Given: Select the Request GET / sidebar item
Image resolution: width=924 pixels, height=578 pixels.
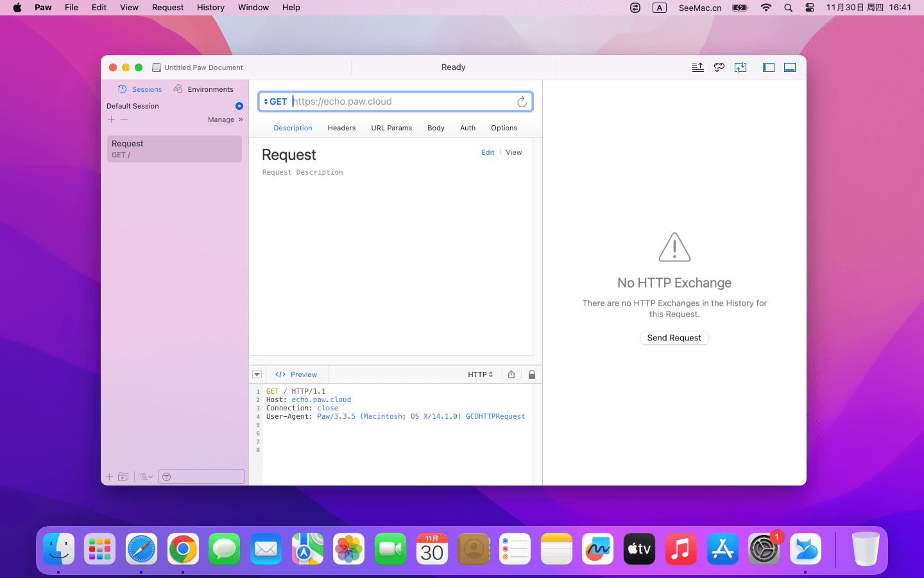Looking at the screenshot, I should point(175,148).
